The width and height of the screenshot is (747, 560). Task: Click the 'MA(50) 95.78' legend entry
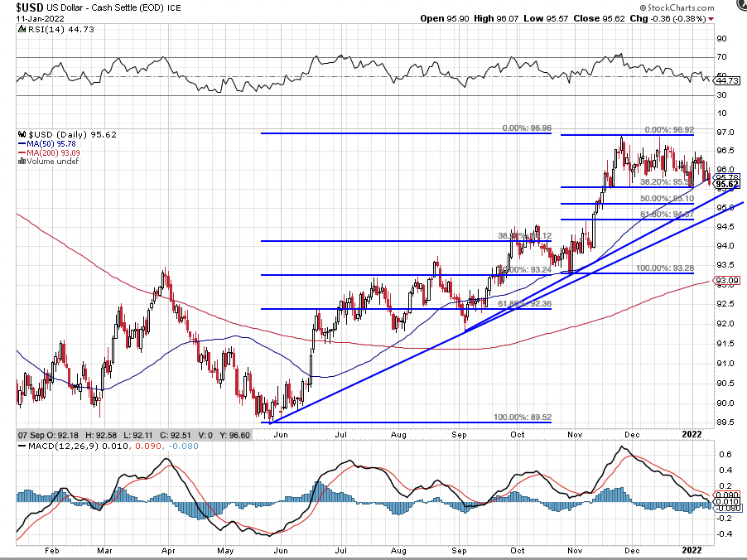tap(51, 143)
